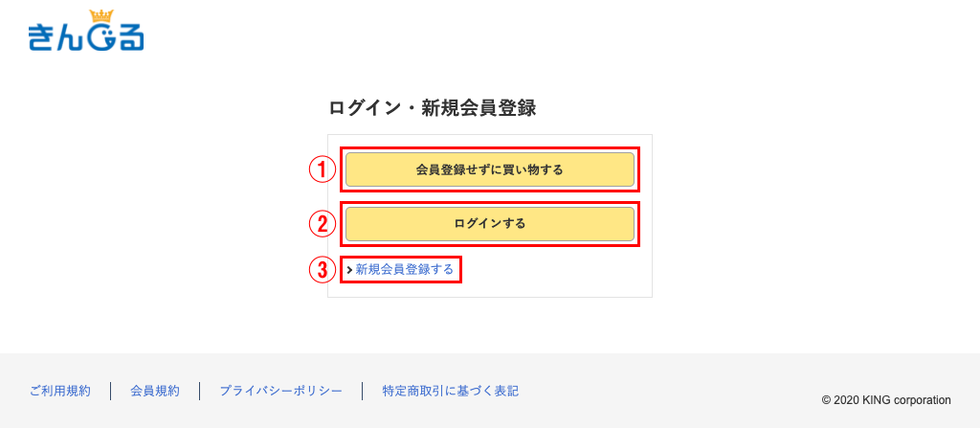
Task: Click the きんぐる site logo
Action: pos(86,34)
